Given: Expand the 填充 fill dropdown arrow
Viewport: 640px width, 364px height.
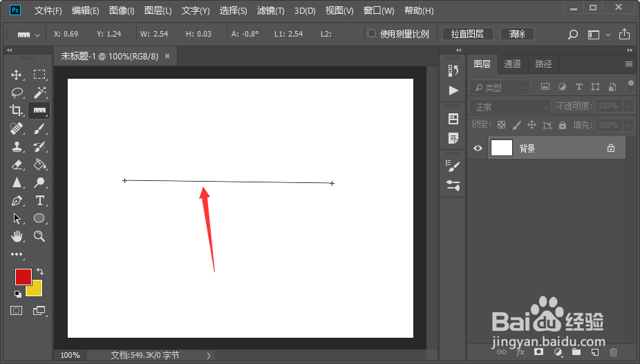Looking at the screenshot, I should coord(628,125).
